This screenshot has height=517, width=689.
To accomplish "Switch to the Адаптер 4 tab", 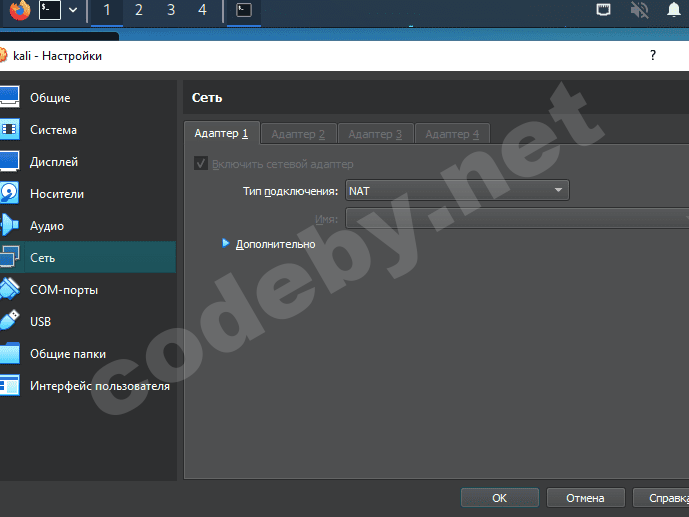I will click(452, 134).
